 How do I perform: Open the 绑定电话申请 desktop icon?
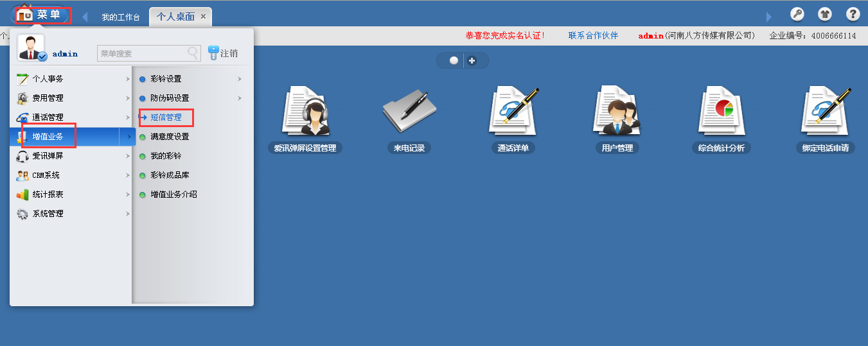825,113
